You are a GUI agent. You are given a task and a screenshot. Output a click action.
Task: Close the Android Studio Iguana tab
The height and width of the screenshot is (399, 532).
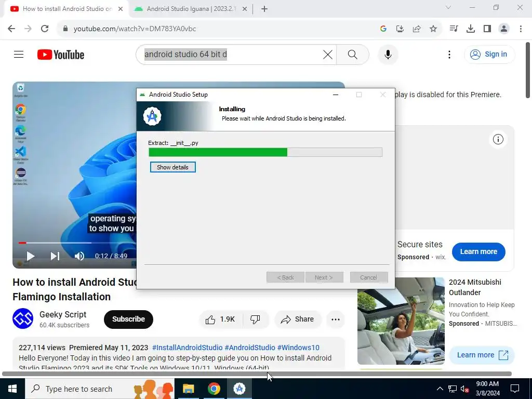(245, 9)
